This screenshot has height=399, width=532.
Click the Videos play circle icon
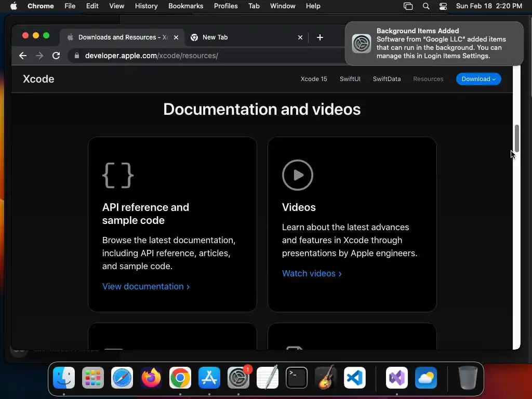pos(298,175)
